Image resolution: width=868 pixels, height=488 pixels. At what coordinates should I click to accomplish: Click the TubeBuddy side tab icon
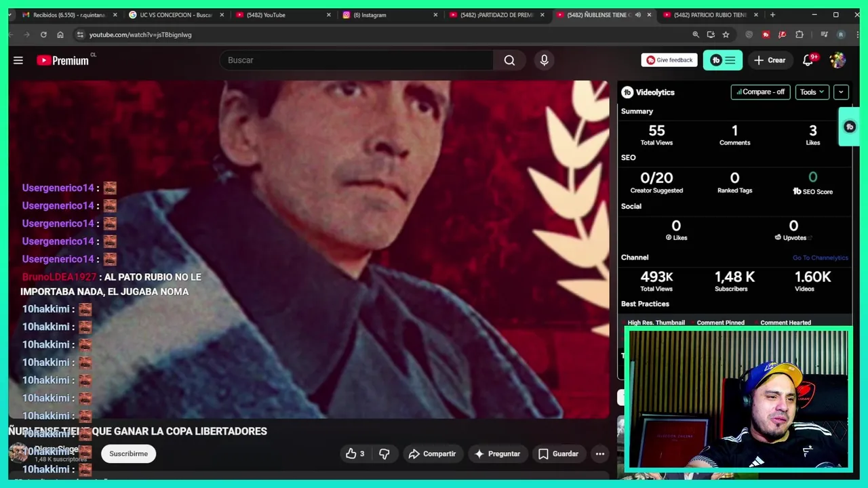(x=849, y=127)
